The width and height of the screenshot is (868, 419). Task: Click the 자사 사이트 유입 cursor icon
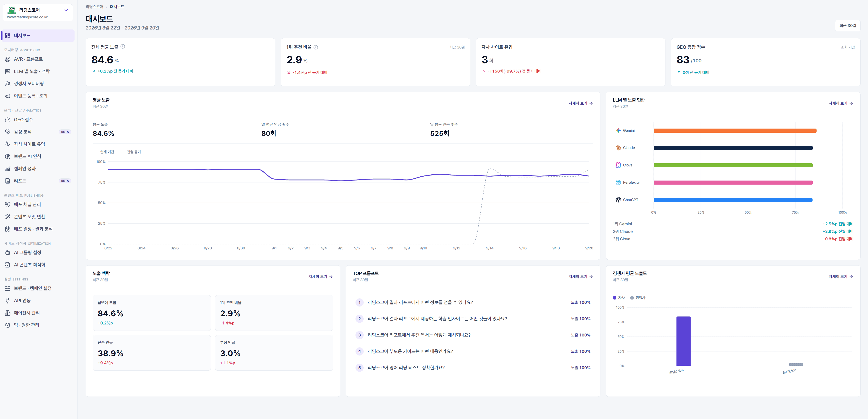[7, 144]
